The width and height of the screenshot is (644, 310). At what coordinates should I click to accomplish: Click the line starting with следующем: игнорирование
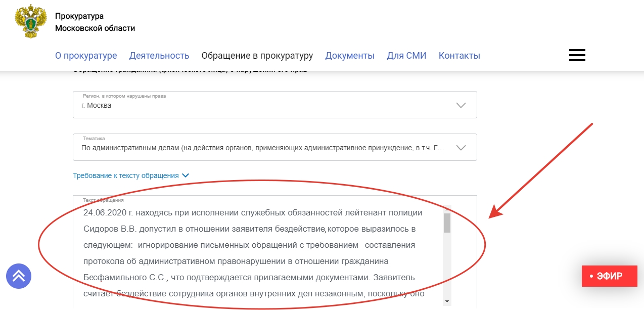coord(249,245)
